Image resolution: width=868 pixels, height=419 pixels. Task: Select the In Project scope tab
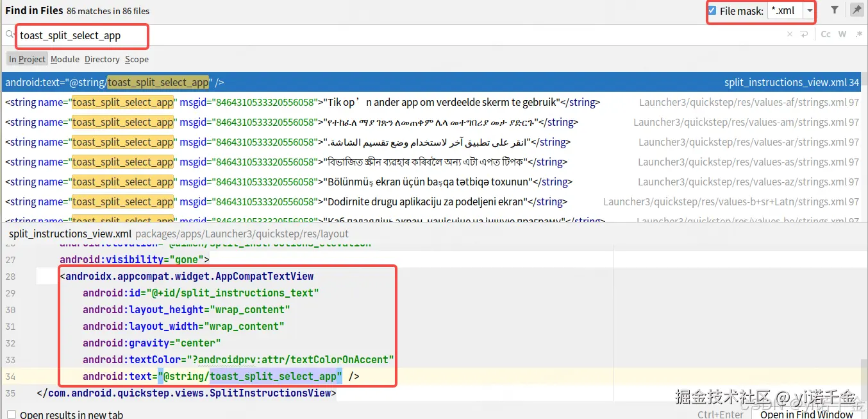(x=27, y=59)
